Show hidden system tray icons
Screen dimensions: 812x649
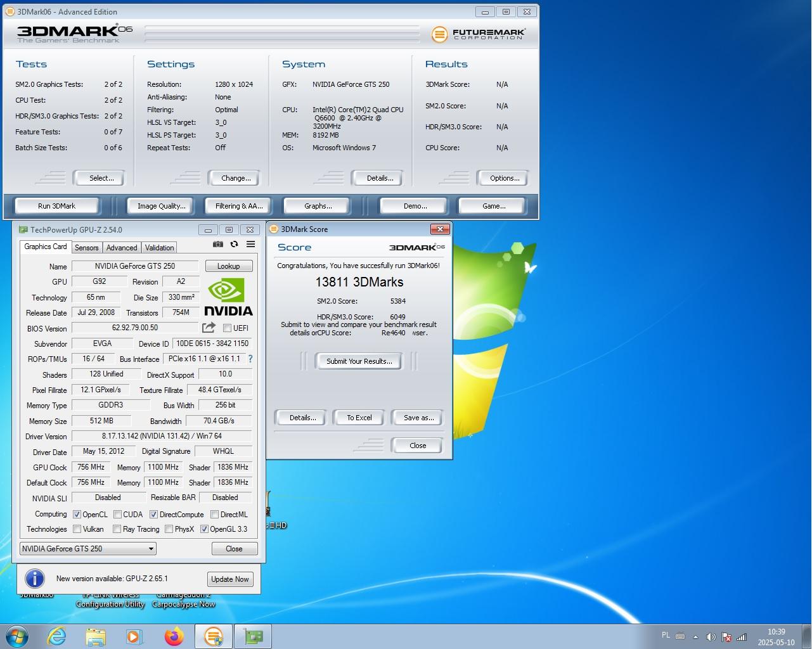point(695,637)
